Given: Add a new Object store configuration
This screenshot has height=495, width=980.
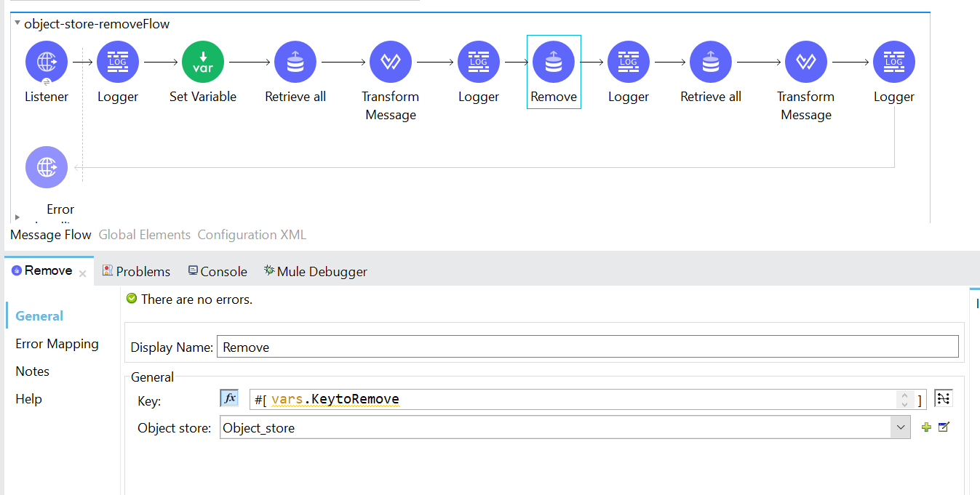Looking at the screenshot, I should tap(926, 427).
